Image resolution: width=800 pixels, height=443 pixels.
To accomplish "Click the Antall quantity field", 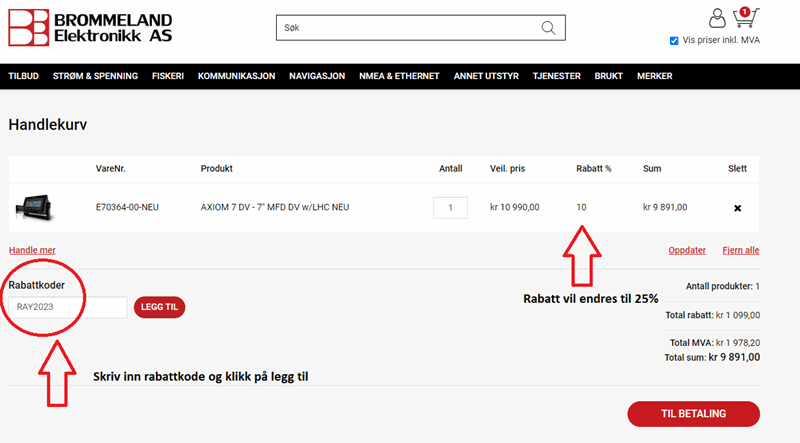I will (x=450, y=208).
